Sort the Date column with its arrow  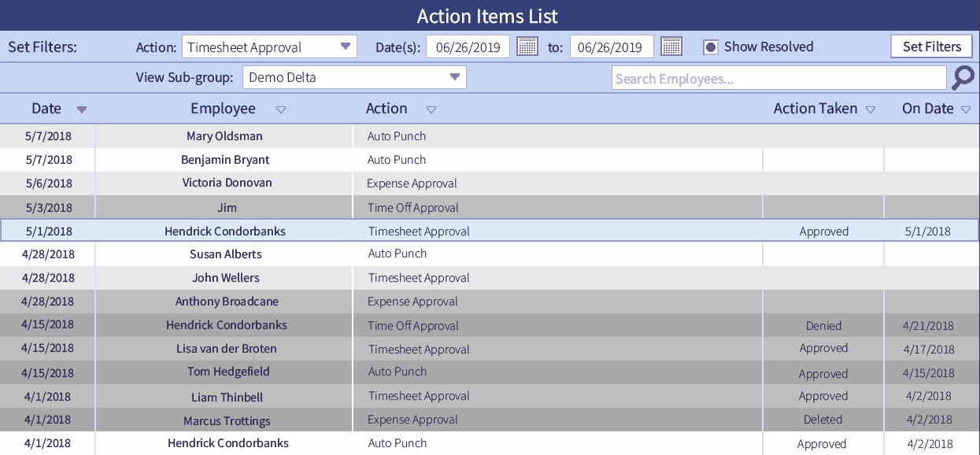coord(81,109)
